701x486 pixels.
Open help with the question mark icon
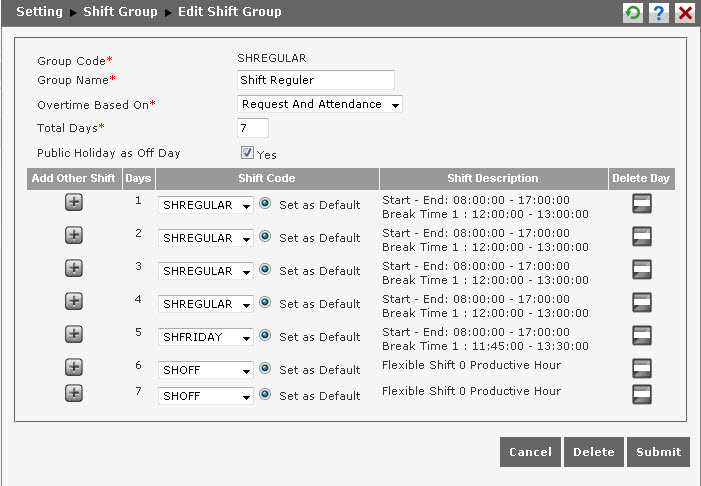[x=659, y=13]
